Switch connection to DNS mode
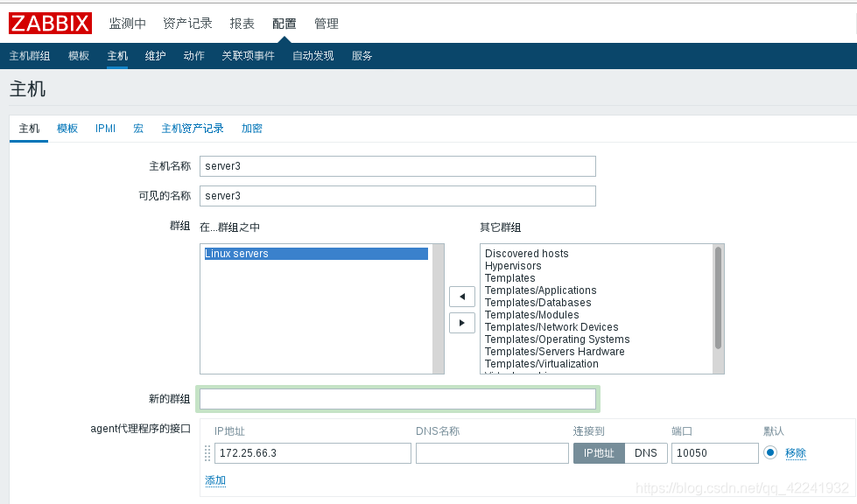This screenshot has width=857, height=504. coord(645,453)
